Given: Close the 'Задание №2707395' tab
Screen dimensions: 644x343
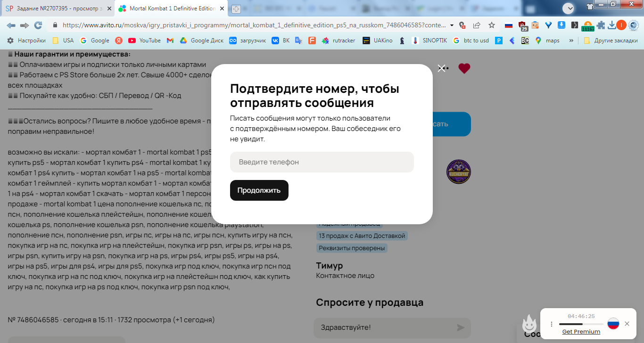Looking at the screenshot, I should [x=109, y=8].
